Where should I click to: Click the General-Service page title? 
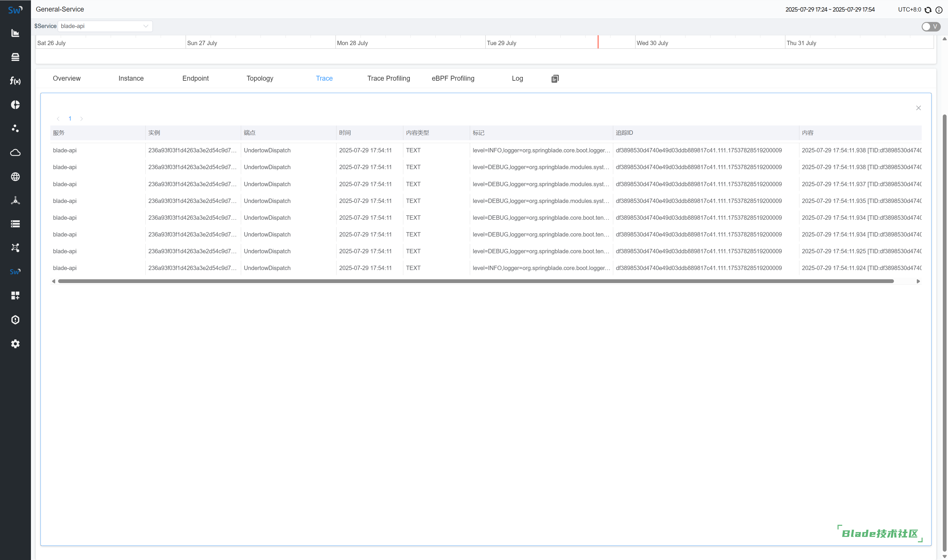[60, 9]
